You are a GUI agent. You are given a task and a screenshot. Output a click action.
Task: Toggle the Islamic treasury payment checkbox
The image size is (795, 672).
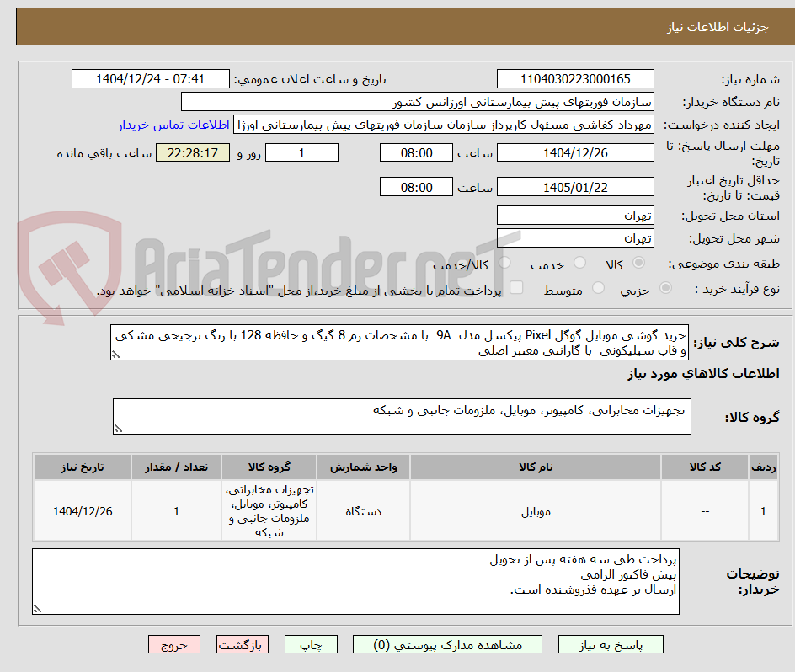coord(516,287)
